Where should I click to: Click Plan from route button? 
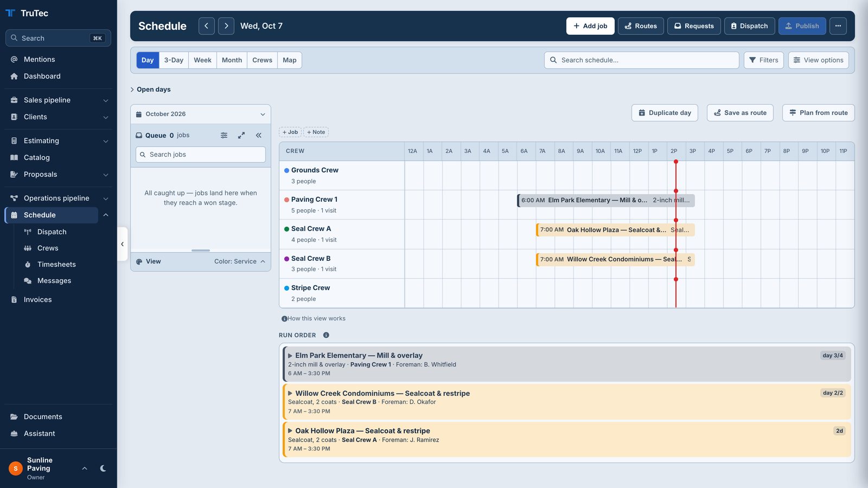[818, 113]
